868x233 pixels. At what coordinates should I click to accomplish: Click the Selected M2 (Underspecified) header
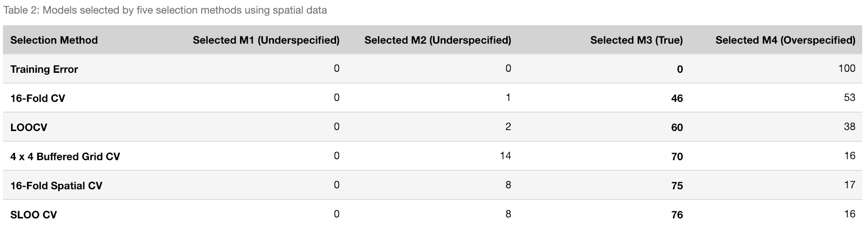pos(437,40)
